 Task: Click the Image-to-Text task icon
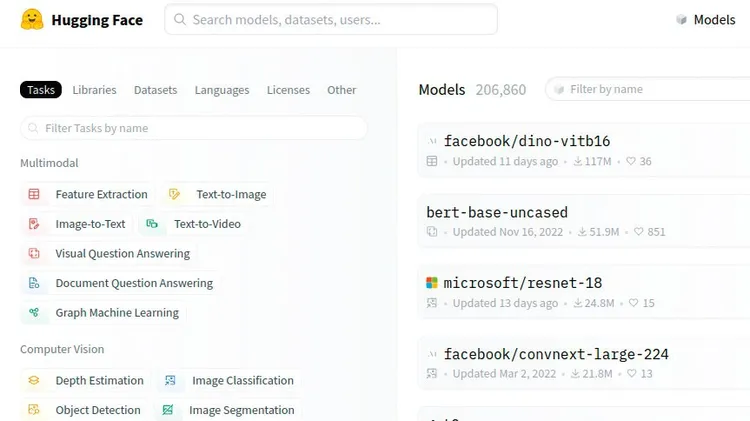34,224
